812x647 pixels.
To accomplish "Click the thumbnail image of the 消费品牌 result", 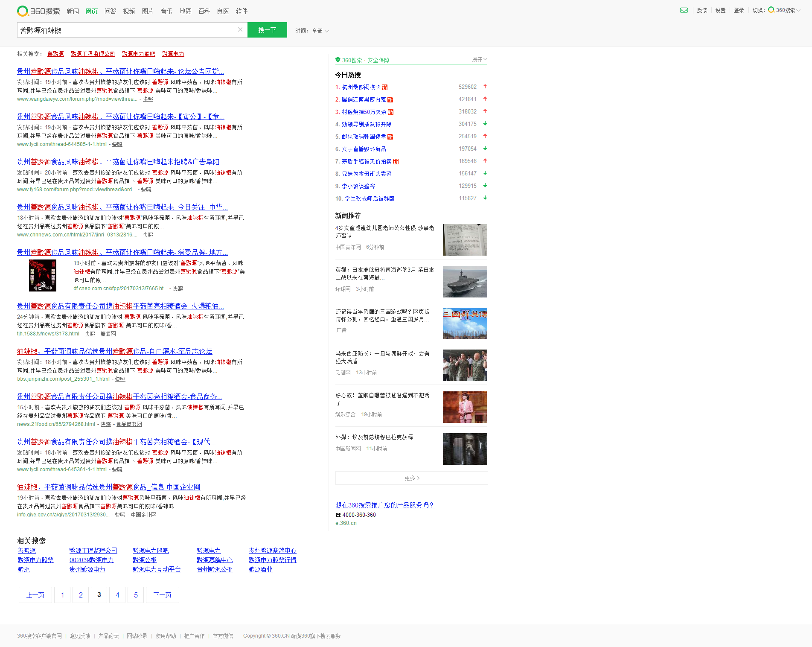I will pyautogui.click(x=43, y=275).
